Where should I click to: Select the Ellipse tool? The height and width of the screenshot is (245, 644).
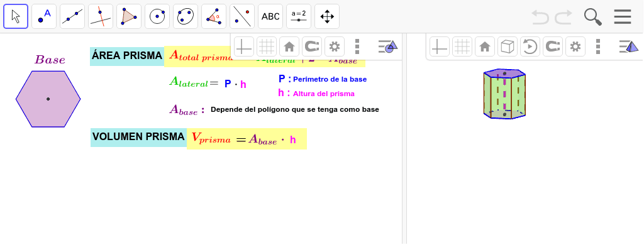(186, 16)
